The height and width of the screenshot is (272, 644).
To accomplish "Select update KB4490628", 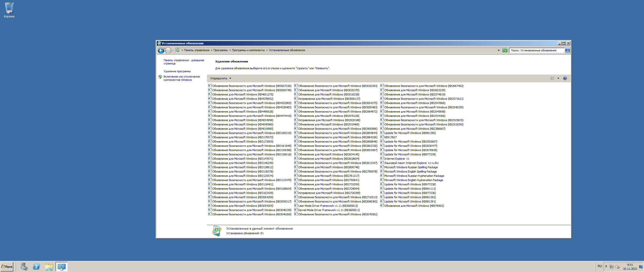I will [x=241, y=112].
